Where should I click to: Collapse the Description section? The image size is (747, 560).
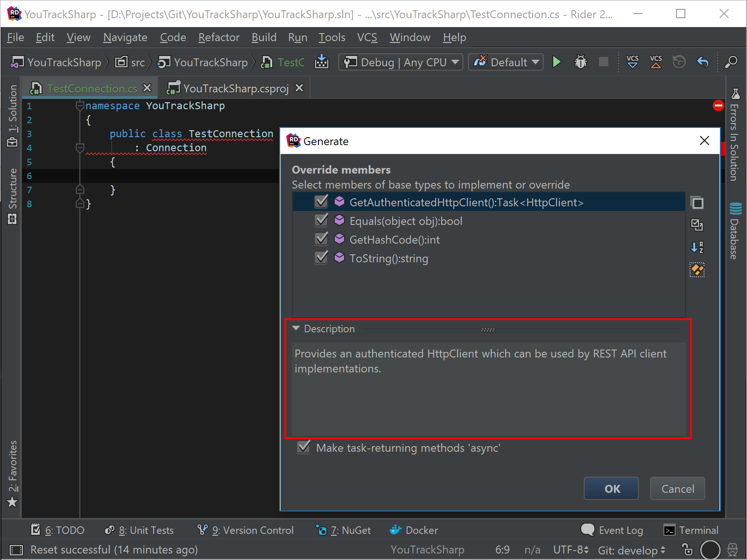[x=296, y=329]
